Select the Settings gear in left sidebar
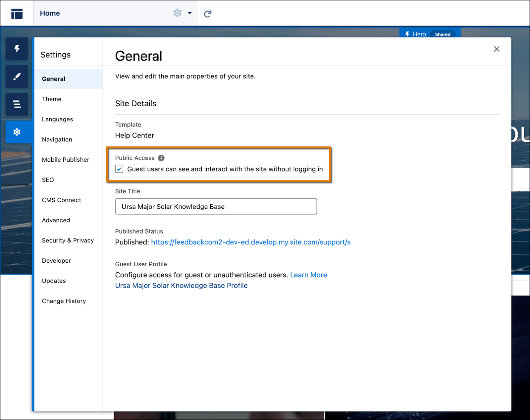 (17, 132)
